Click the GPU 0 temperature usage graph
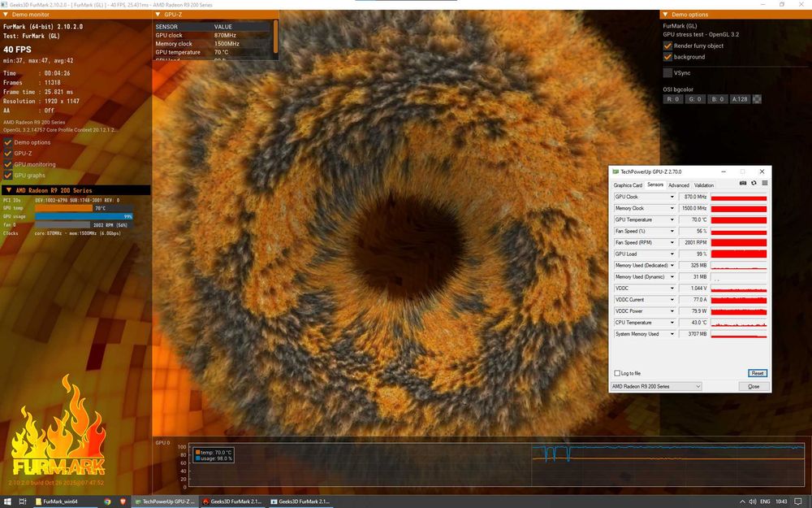 pos(496,464)
